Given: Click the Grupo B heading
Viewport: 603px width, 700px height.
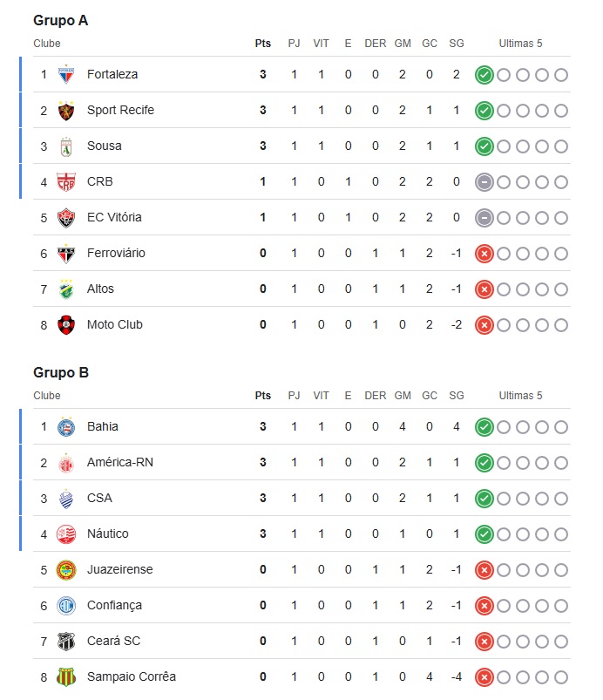Looking at the screenshot, I should [x=61, y=372].
